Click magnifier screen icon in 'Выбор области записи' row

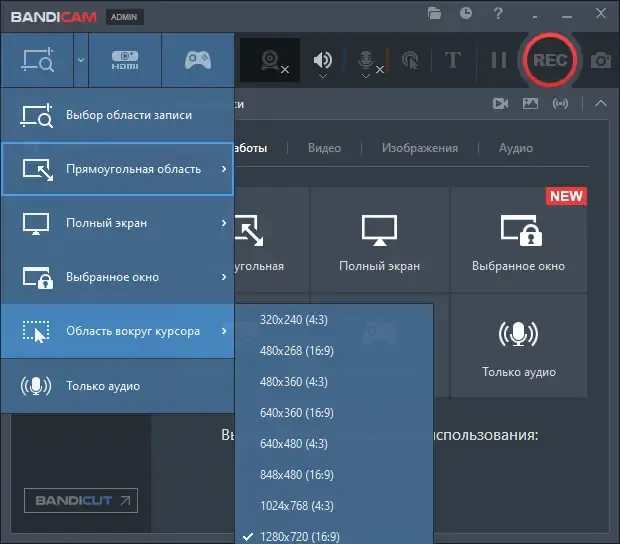[36, 115]
